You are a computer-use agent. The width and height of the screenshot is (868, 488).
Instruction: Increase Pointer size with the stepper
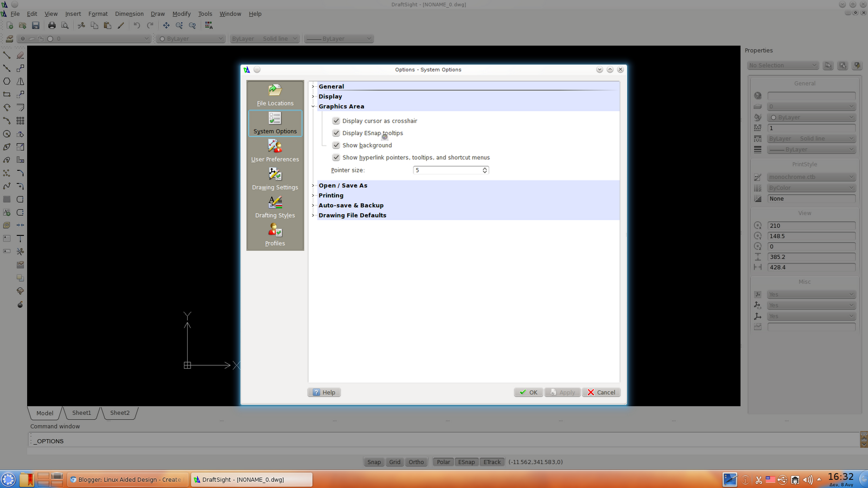tap(484, 168)
